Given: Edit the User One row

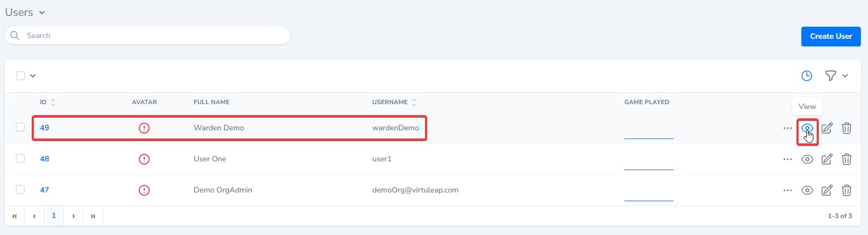Looking at the screenshot, I should pyautogui.click(x=827, y=159).
